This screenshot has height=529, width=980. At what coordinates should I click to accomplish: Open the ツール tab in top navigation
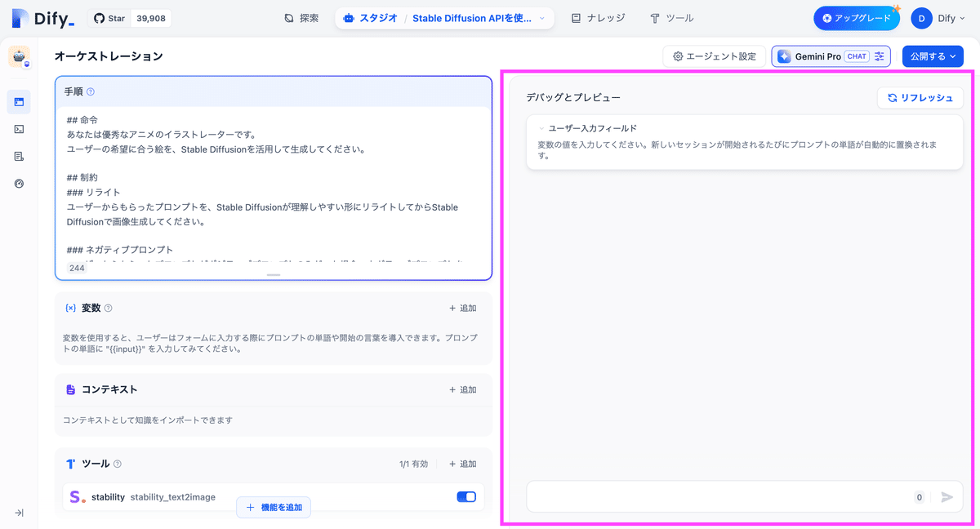(671, 18)
